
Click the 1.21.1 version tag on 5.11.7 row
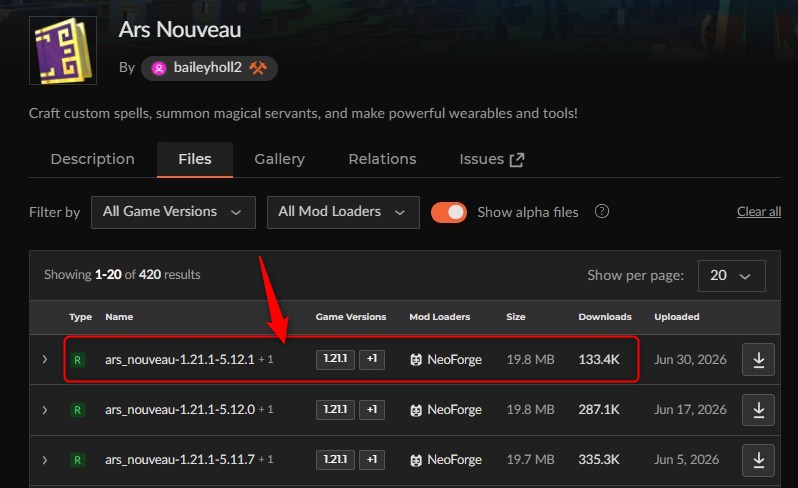click(335, 460)
